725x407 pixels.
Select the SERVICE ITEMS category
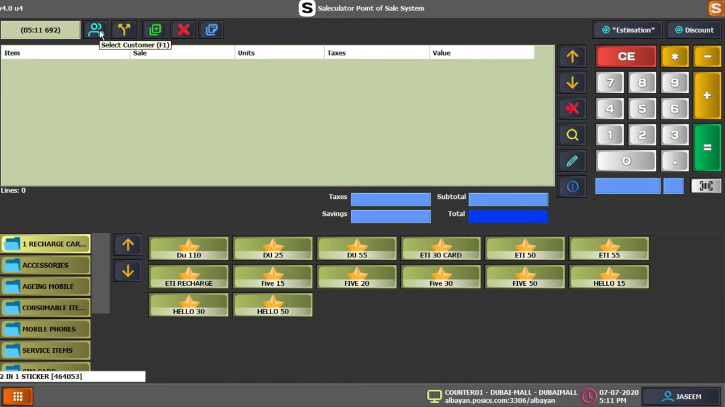click(x=45, y=350)
